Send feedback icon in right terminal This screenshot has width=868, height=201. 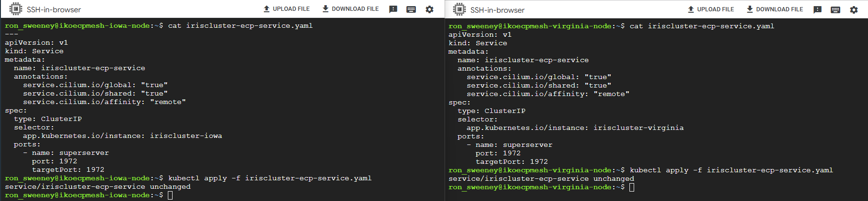point(818,9)
